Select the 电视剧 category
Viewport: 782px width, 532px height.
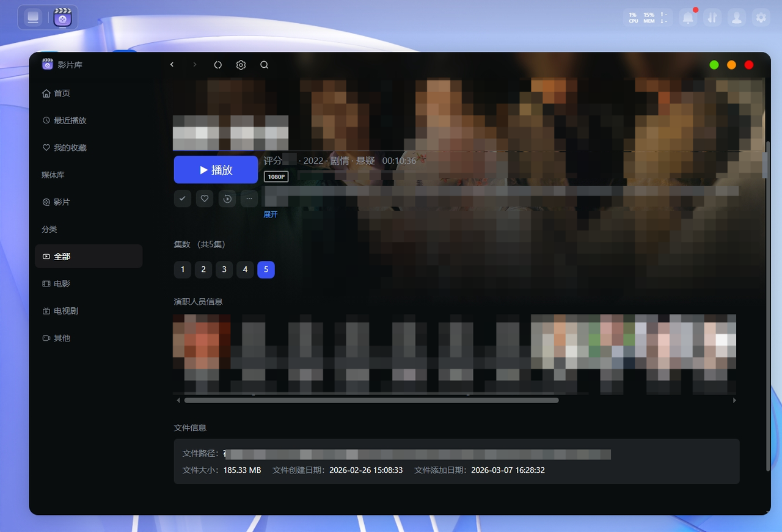click(x=89, y=311)
